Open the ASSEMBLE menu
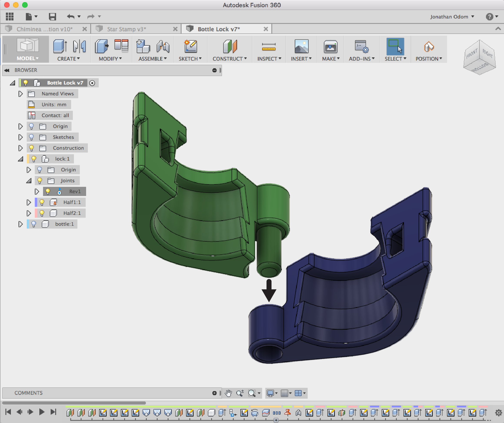The height and width of the screenshot is (423, 504). [152, 59]
